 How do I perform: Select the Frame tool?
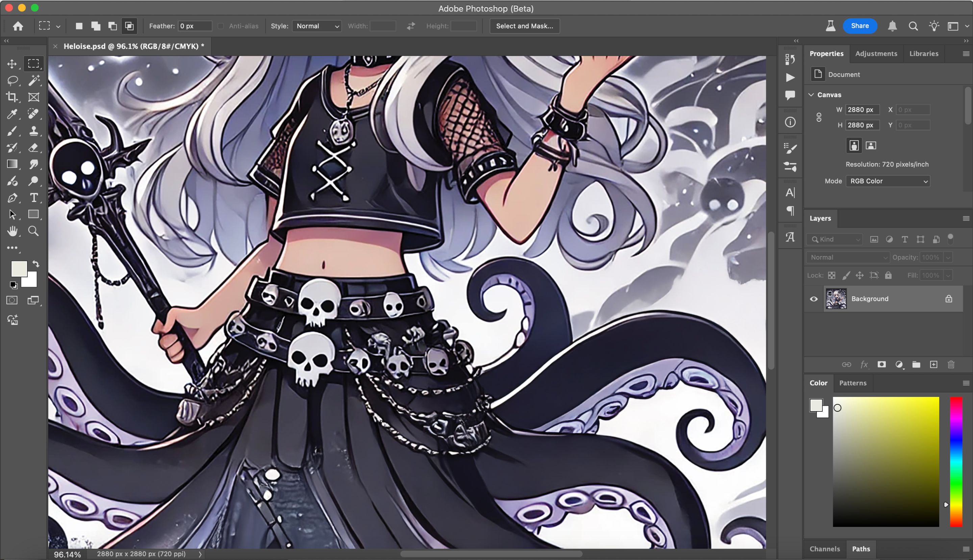pos(34,97)
